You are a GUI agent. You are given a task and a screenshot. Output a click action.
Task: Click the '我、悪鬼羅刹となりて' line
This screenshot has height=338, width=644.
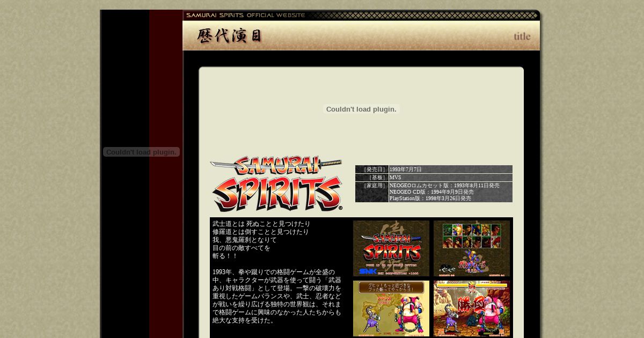pyautogui.click(x=245, y=240)
